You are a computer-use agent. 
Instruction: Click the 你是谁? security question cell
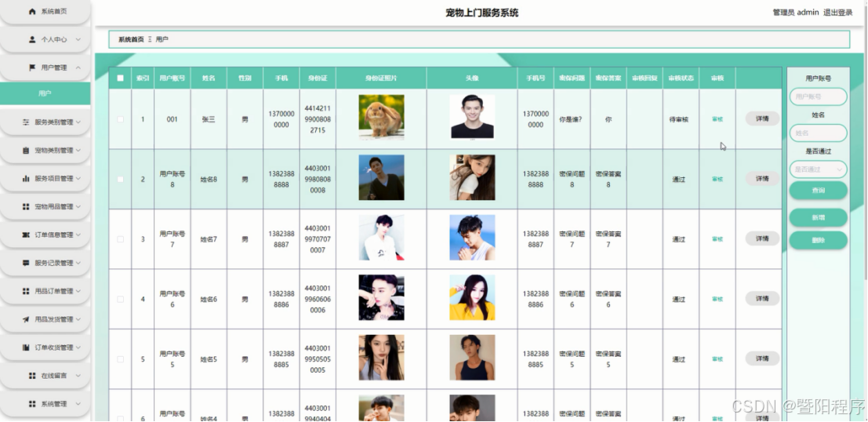(x=570, y=119)
